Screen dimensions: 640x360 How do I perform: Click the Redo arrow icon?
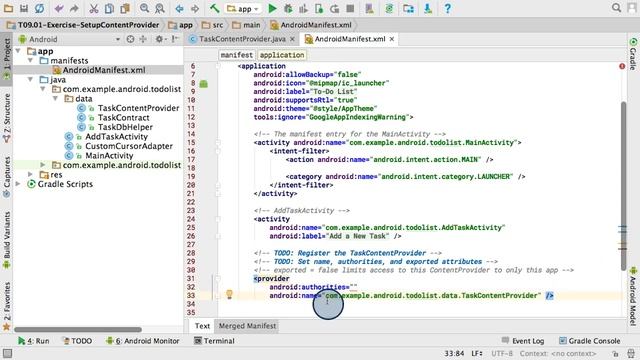(74, 8)
